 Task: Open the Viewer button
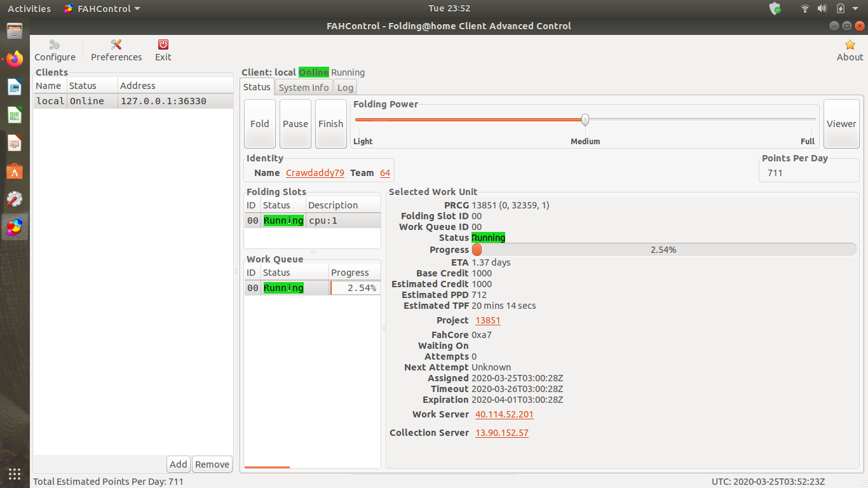[x=841, y=124]
